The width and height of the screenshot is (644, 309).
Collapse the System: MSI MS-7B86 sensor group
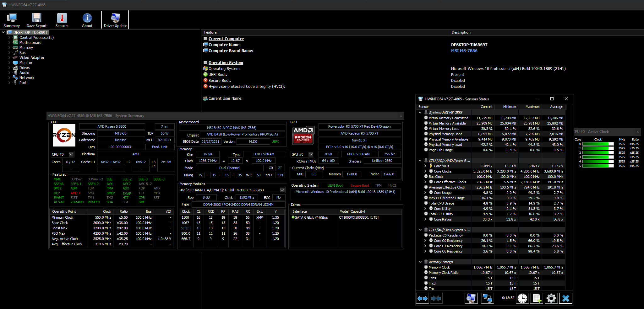click(420, 113)
